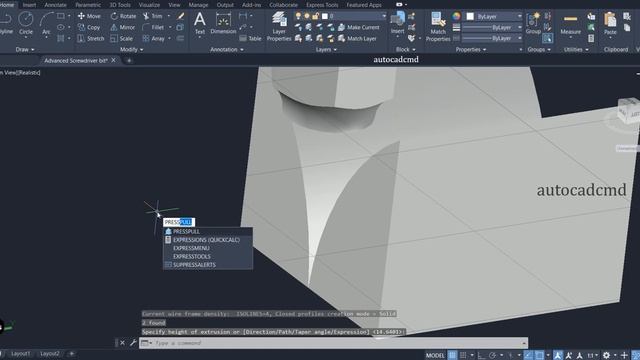Image resolution: width=640 pixels, height=360 pixels.
Task: Click the Insert block tool
Action: [x=397, y=23]
